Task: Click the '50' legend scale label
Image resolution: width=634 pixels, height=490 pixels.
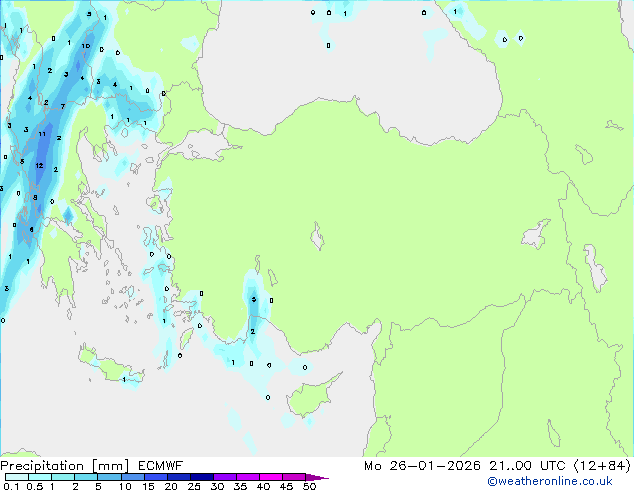Action: [309, 486]
